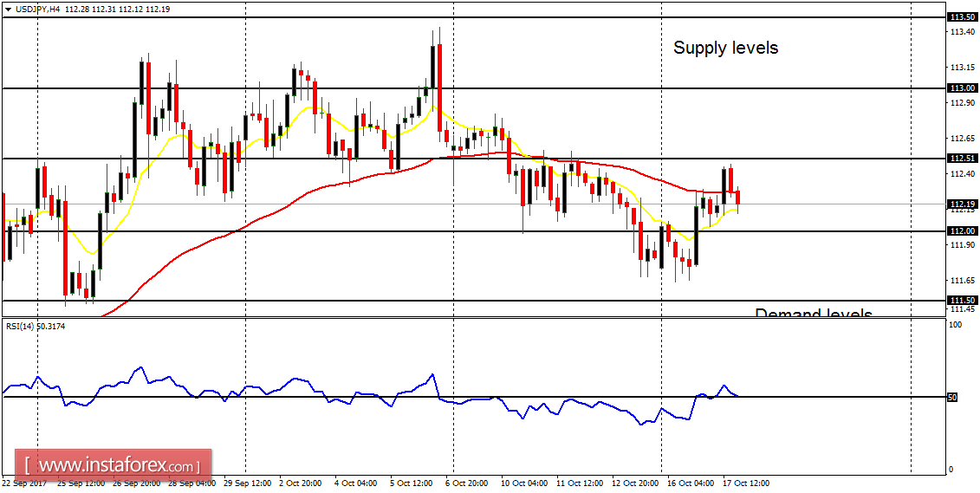The width and height of the screenshot is (980, 493).
Task: Click the RSI scale value 100
Action: (954, 326)
